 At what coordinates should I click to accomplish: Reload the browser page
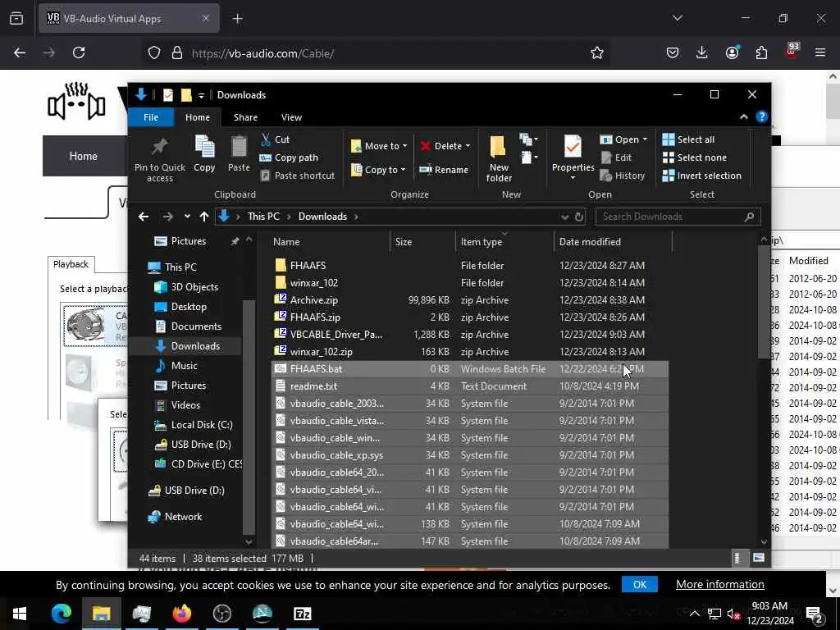click(x=79, y=52)
